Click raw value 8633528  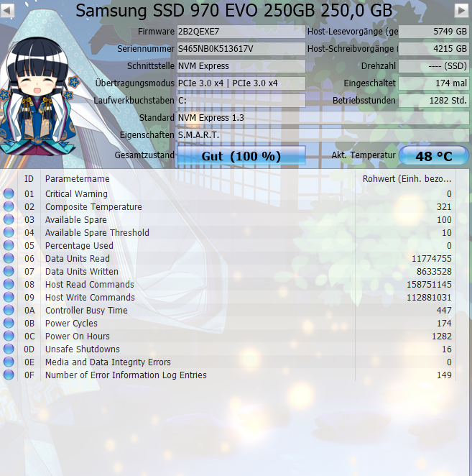[434, 271]
